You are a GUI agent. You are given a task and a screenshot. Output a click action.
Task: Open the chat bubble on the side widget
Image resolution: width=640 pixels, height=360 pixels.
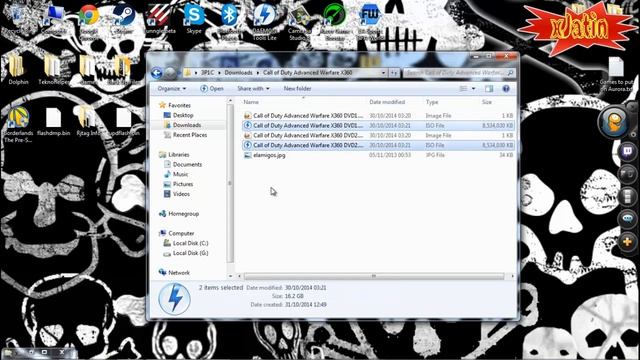click(x=627, y=219)
